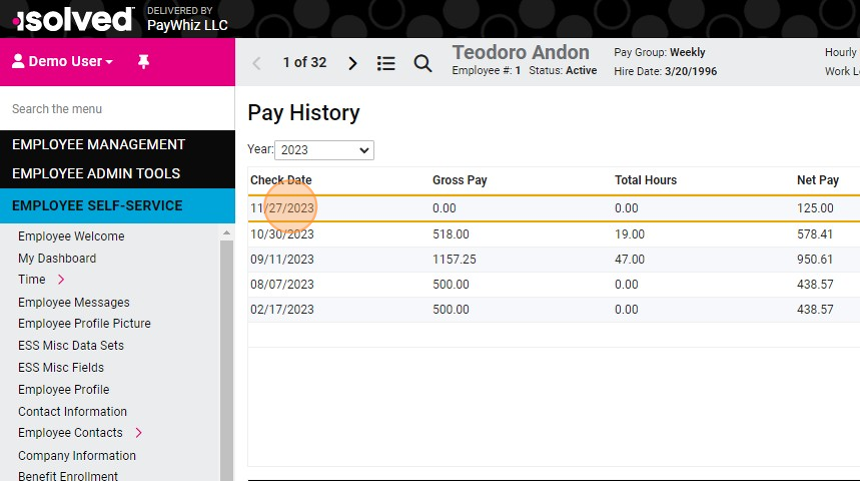Screen dimensions: 860x481
Task: Click total hours value 19.00
Action: click(x=630, y=234)
